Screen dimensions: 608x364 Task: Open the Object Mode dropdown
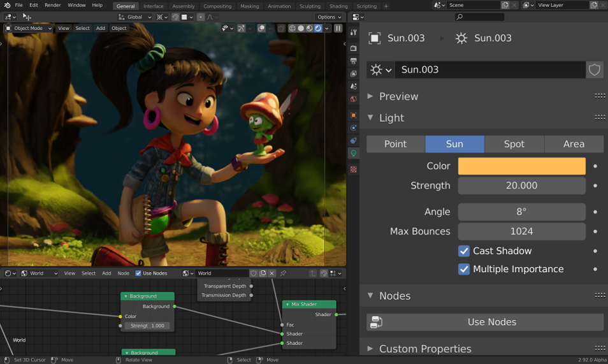(28, 28)
